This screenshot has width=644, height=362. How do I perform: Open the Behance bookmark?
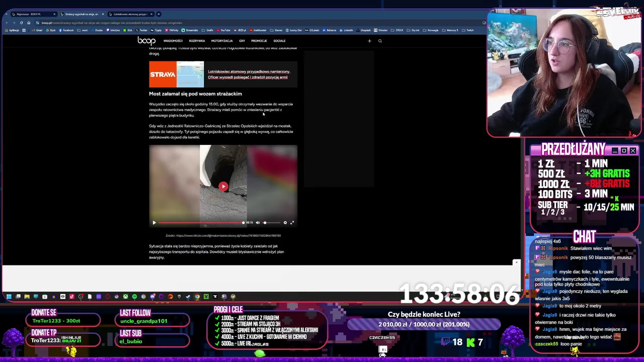click(330, 30)
